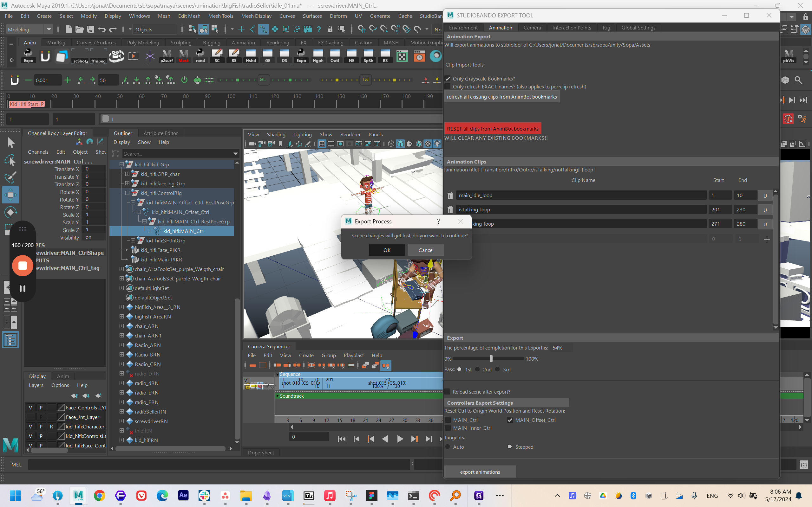Click the Mask shelf icon
The width and height of the screenshot is (812, 507).
pos(184,56)
